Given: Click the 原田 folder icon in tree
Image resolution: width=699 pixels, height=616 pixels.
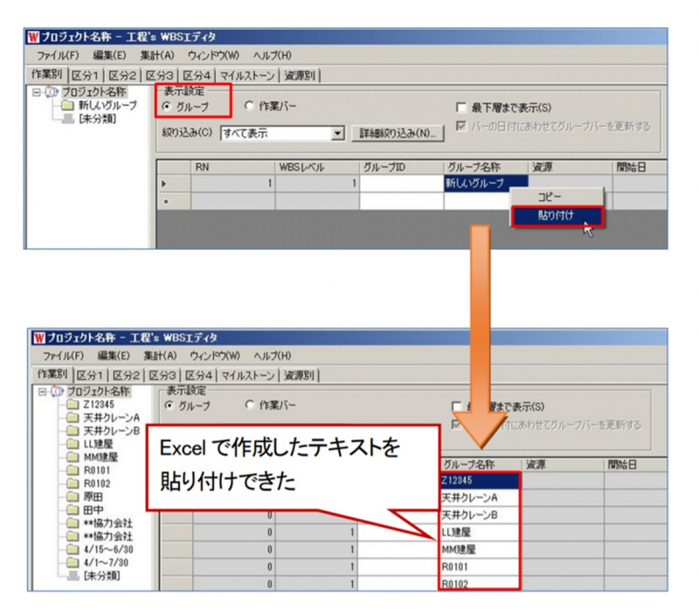Looking at the screenshot, I should click(72, 495).
